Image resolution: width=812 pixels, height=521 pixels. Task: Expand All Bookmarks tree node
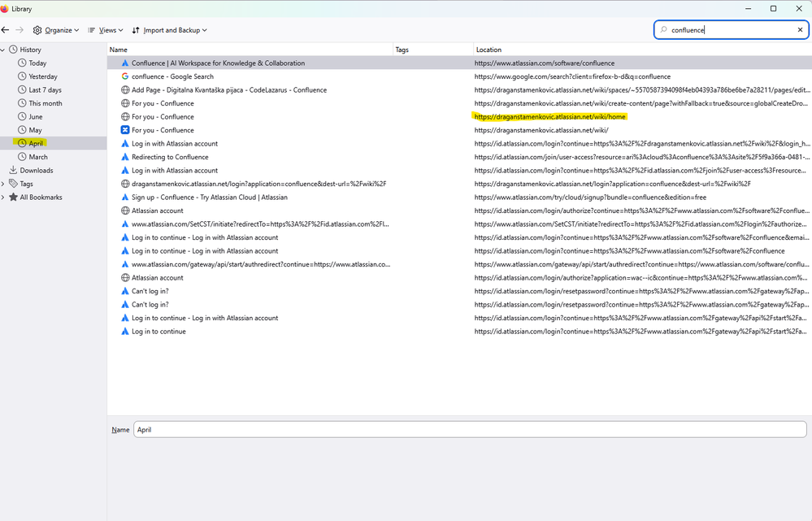tap(3, 198)
